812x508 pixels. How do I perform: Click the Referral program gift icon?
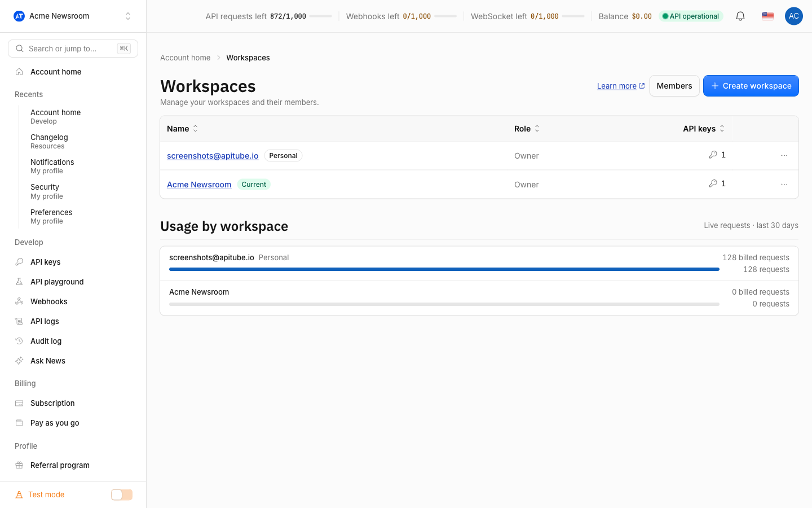coord(19,465)
